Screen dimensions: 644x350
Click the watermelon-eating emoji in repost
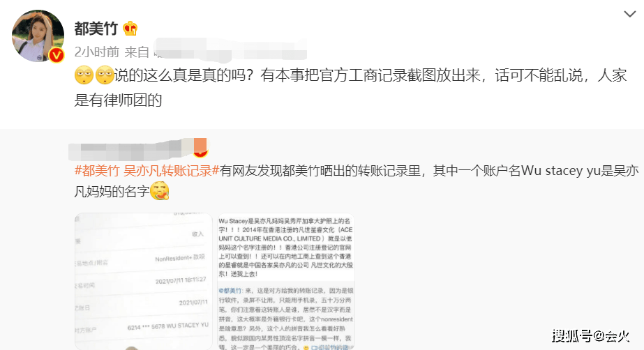pos(160,191)
